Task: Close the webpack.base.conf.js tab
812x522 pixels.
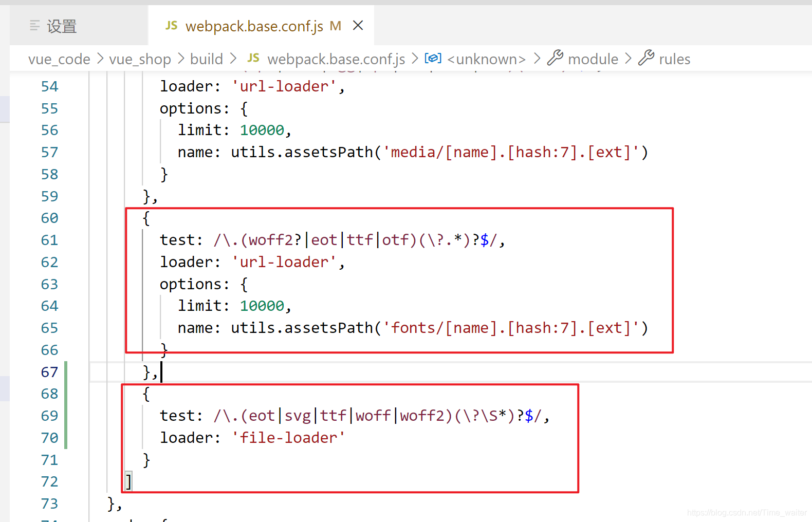Action: pos(358,25)
